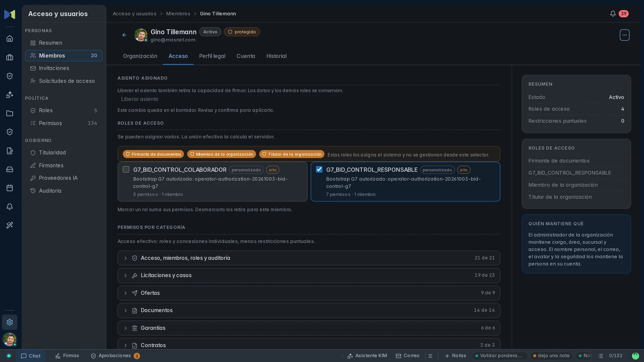Open the 0/132 task counter in the status bar
This screenshot has height=362, width=644.
[610, 356]
